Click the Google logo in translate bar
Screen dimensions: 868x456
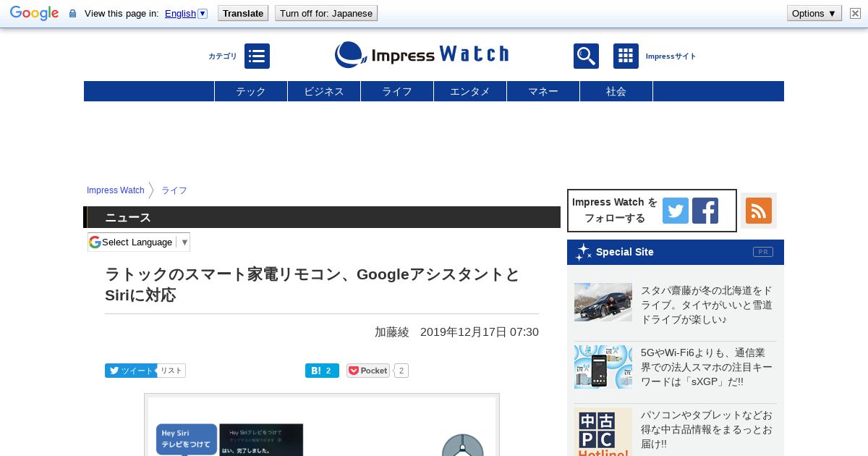click(34, 13)
